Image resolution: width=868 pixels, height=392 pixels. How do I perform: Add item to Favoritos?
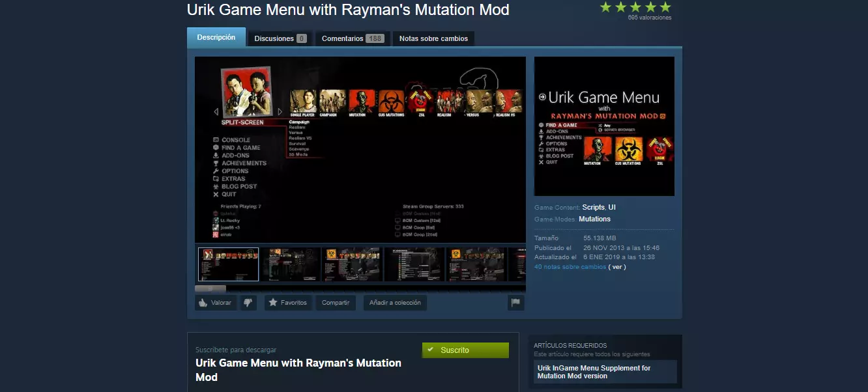point(288,303)
